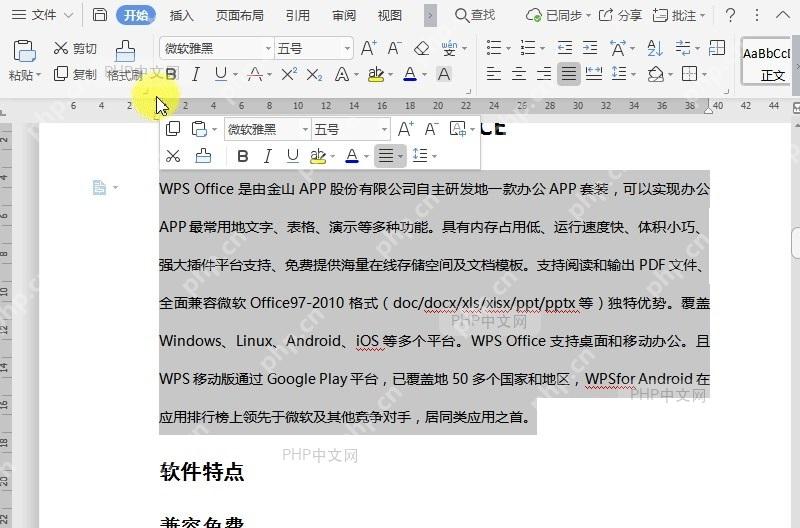The image size is (800, 528).
Task: Open the 审阅 tab
Action: point(344,15)
